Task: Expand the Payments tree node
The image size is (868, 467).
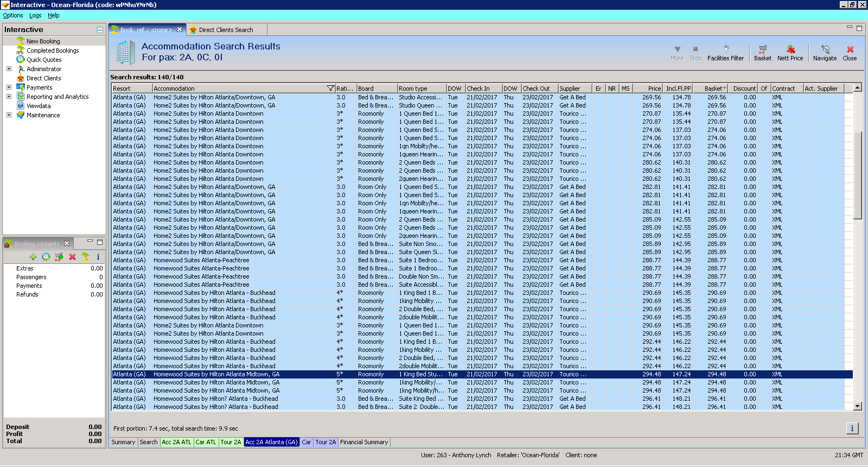Action: pyautogui.click(x=9, y=87)
